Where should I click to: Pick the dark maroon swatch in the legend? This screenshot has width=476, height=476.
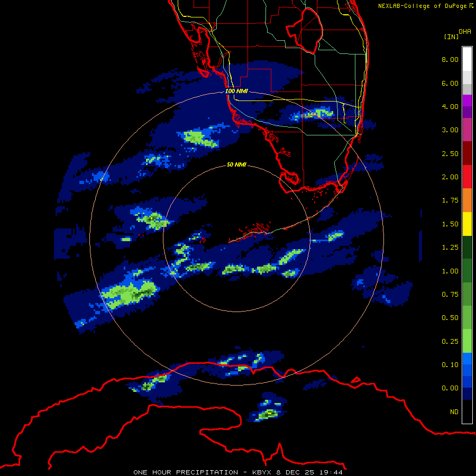coord(467,153)
